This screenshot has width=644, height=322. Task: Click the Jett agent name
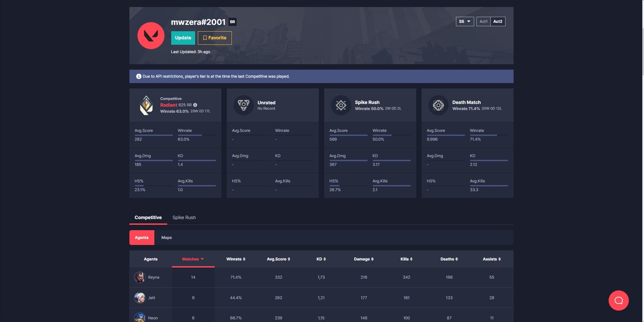tap(152, 298)
